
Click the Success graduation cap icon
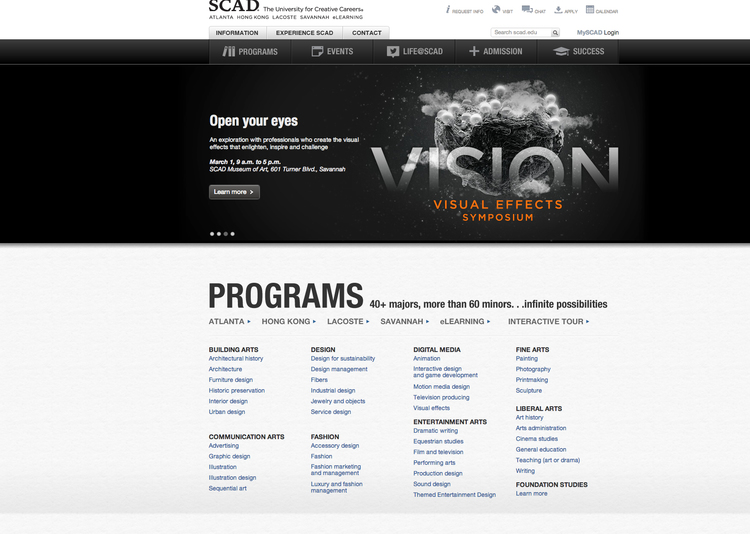click(561, 51)
